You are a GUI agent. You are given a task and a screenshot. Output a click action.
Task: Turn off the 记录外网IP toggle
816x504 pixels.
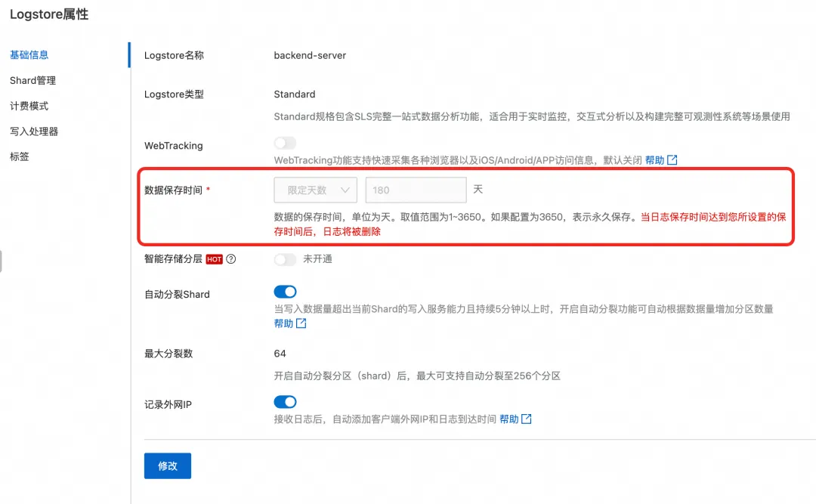285,401
